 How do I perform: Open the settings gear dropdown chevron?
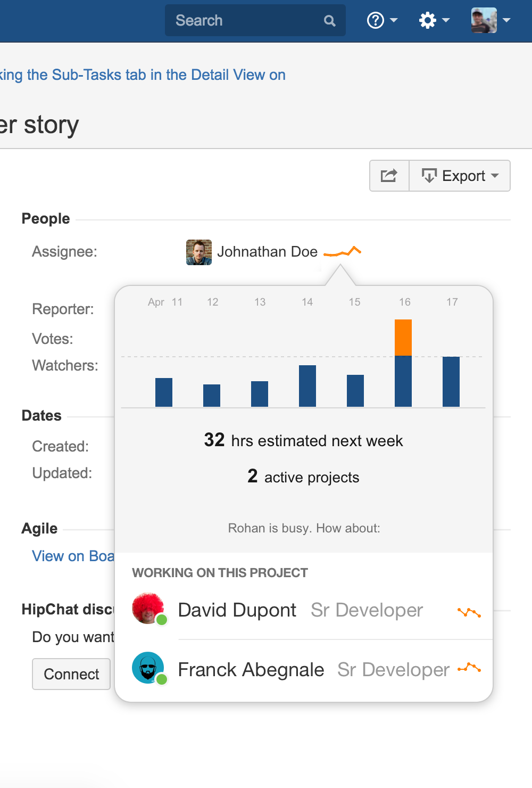tap(445, 20)
